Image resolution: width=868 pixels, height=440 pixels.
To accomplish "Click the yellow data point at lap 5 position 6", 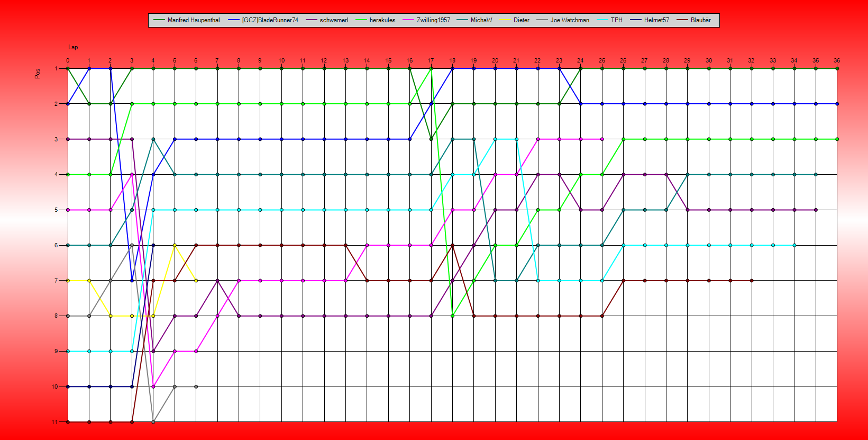I will (x=175, y=245).
